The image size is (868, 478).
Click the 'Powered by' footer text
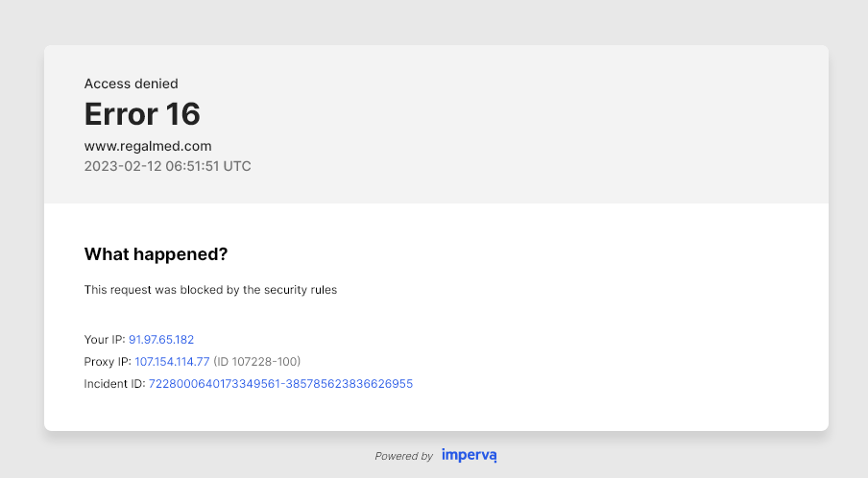point(403,456)
